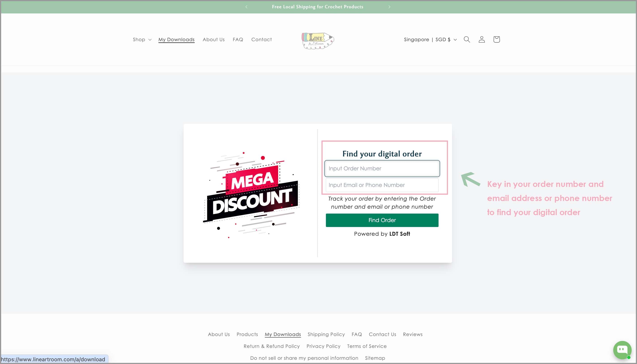Open the search magnifier icon
Screen dimensions: 637x364
point(467,39)
